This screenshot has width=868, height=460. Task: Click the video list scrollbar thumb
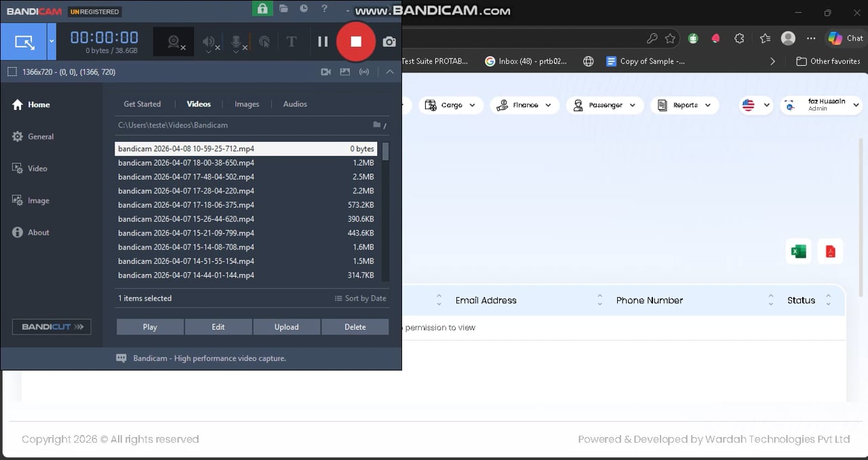386,151
